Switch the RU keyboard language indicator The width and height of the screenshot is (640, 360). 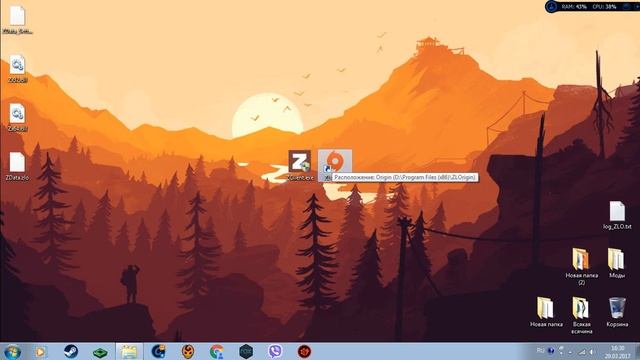pos(540,350)
